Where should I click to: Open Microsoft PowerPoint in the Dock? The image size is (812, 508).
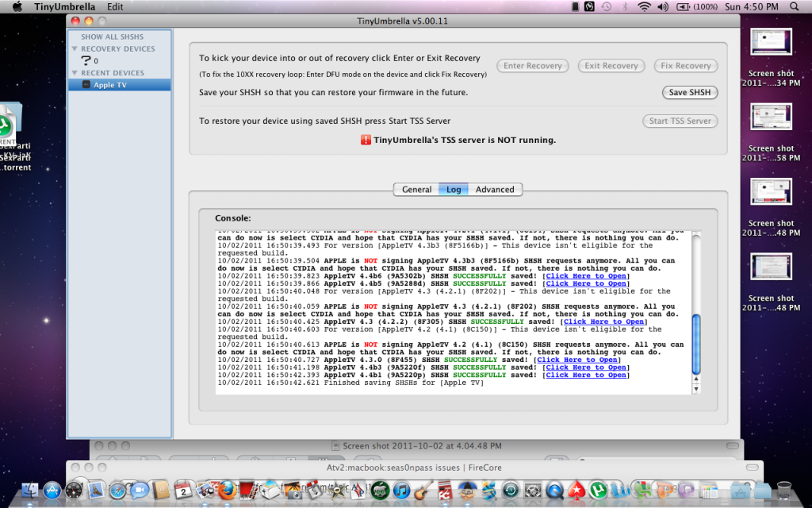click(x=664, y=491)
